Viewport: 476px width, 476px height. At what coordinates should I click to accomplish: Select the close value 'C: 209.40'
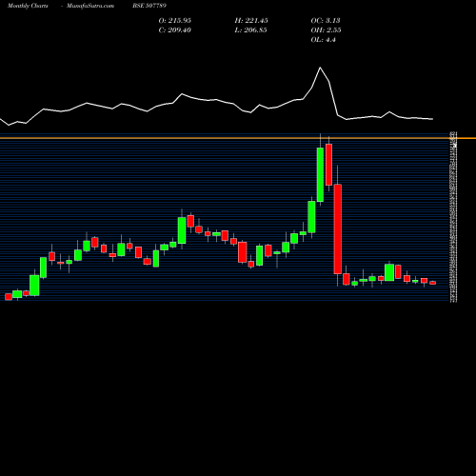175,30
